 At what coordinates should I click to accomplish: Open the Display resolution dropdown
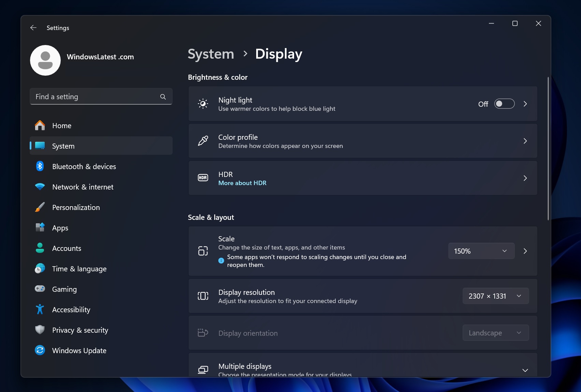coord(495,296)
